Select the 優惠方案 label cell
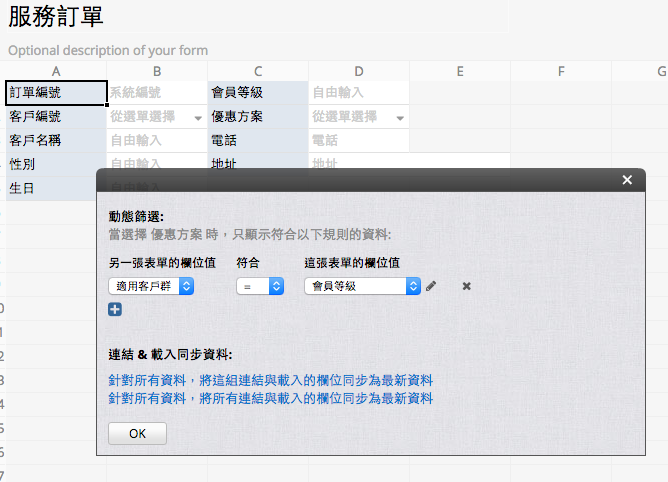 click(x=258, y=117)
